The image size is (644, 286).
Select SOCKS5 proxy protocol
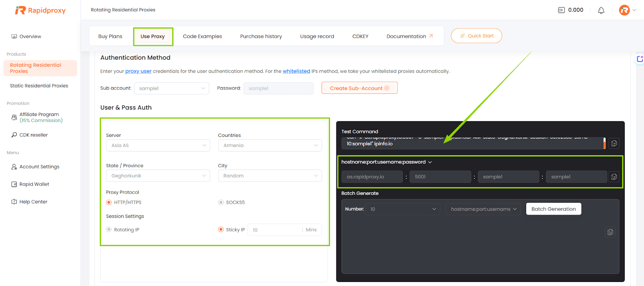221,203
